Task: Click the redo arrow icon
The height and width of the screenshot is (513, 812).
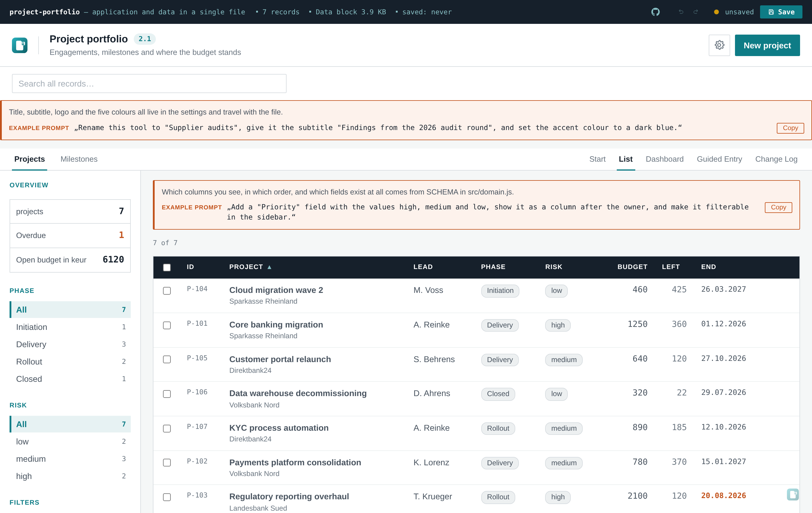Action: pos(696,12)
